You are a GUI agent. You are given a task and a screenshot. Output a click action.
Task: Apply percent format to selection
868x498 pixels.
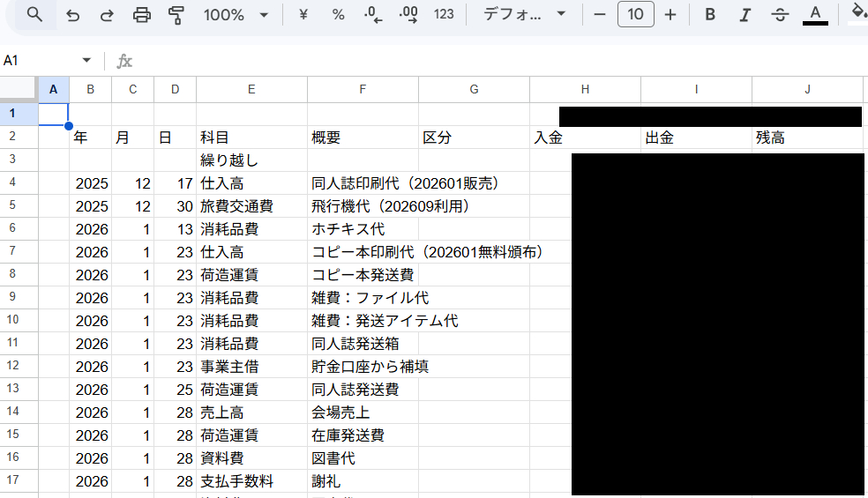click(338, 15)
